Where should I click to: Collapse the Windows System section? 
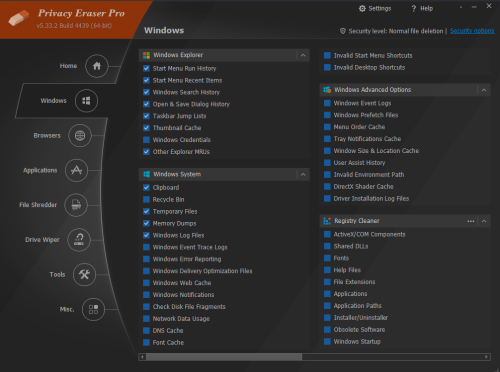[x=303, y=174]
